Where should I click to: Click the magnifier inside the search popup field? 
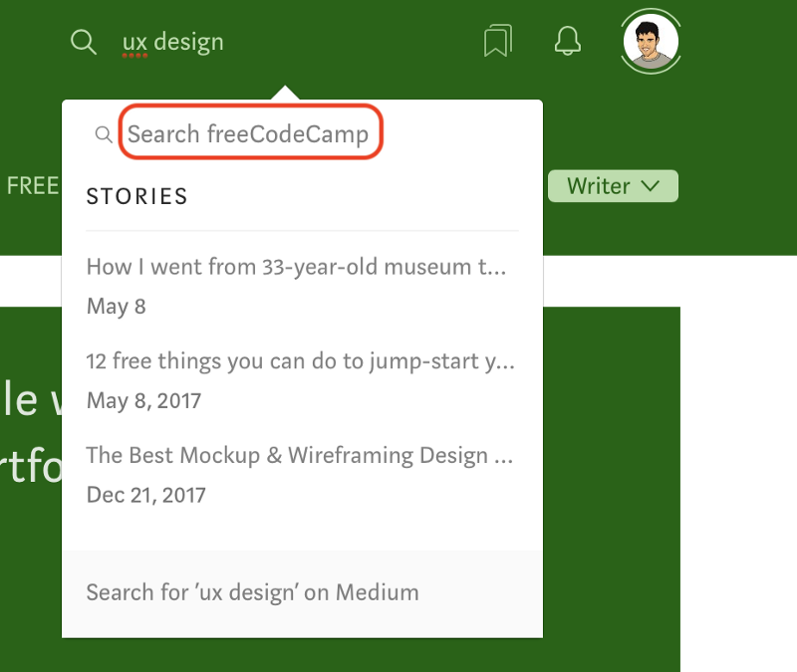point(105,133)
